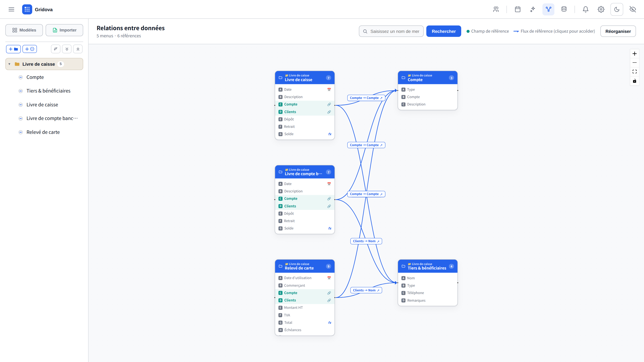Open the users management icon
Screen dimensions: 644x362
coord(496,9)
